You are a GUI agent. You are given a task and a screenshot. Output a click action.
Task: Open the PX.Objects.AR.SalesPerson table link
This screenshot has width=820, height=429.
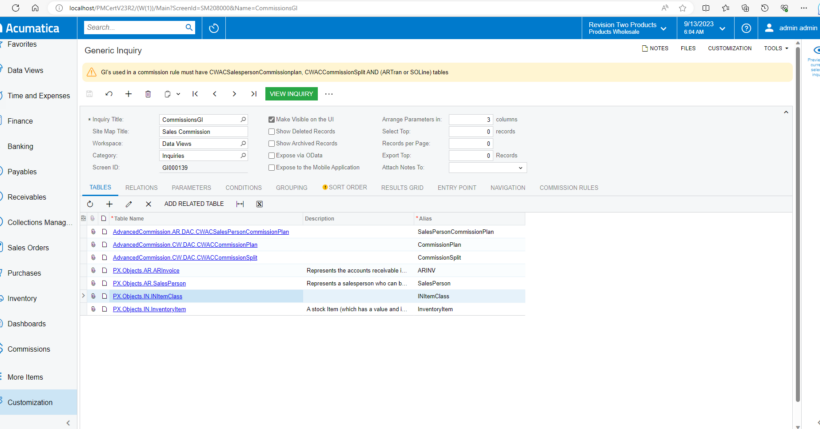[x=149, y=284]
